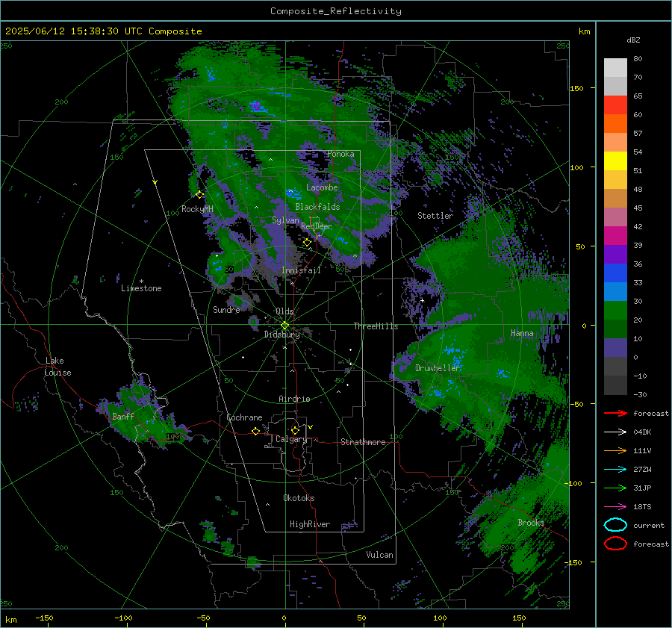Click the Ponoka city label
Image resolution: width=672 pixels, height=628 pixels.
pos(340,154)
